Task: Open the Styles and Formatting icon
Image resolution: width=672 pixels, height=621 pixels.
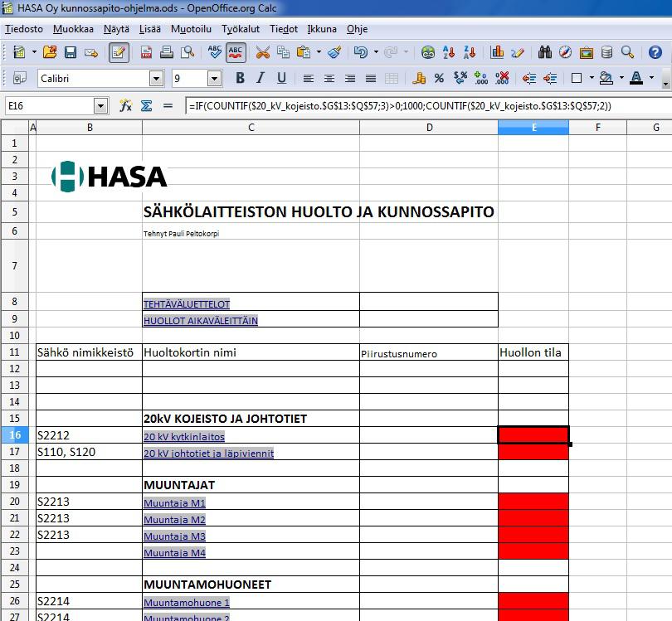Action: [19, 79]
